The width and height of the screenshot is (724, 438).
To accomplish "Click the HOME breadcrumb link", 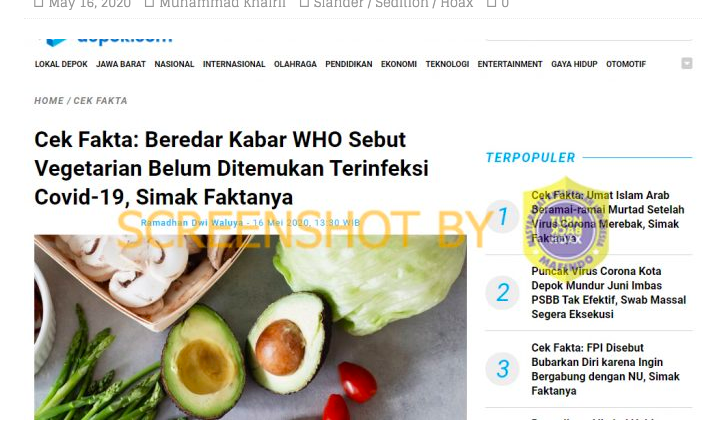I will tap(49, 101).
